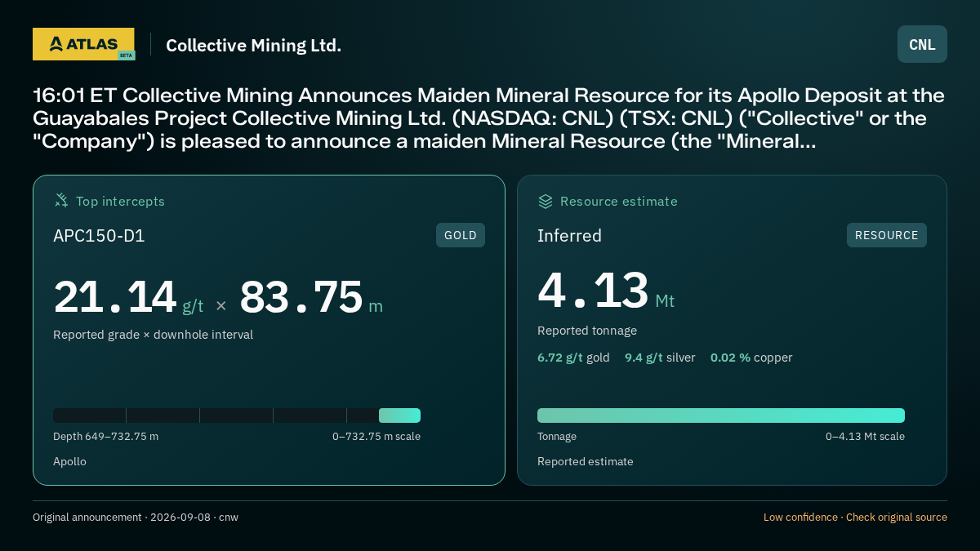Click 0–4.13 Mt scale label
This screenshot has height=551, width=980.
(865, 437)
